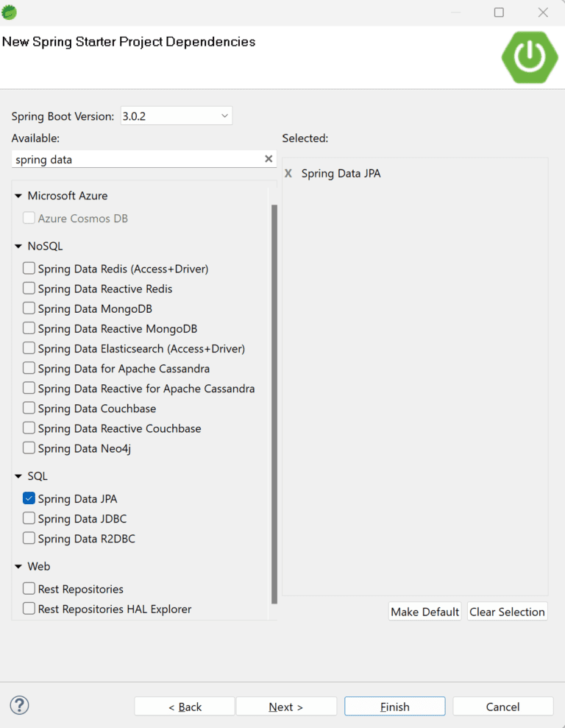Check the Rest Repositories dependency
This screenshot has height=728, width=565.
click(28, 588)
